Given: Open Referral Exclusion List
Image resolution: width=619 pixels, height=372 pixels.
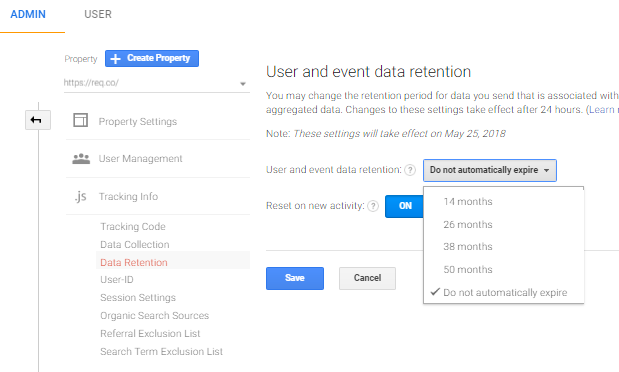Looking at the screenshot, I should (x=150, y=334).
